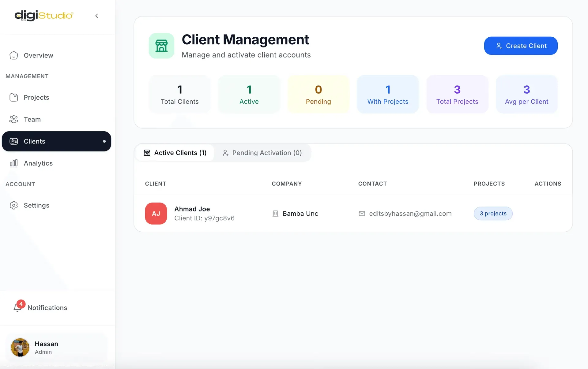
Task: Click the PROJECTS column header
Action: (489, 184)
